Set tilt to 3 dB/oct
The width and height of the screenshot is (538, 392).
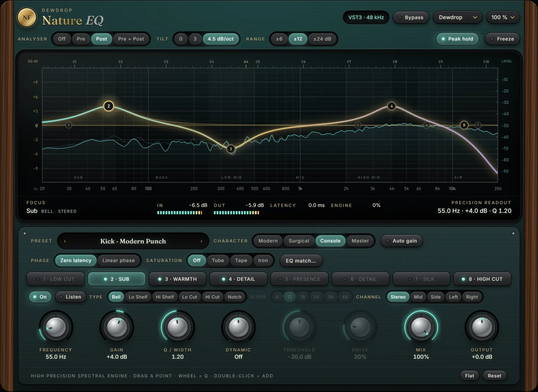(x=195, y=39)
